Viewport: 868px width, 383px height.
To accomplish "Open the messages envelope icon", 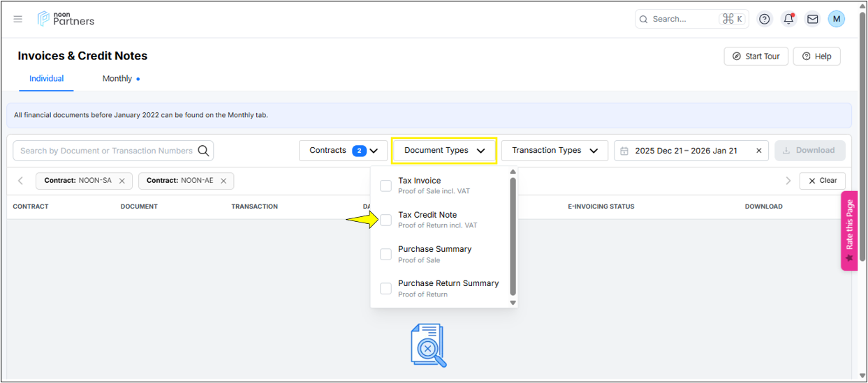I will click(x=812, y=19).
